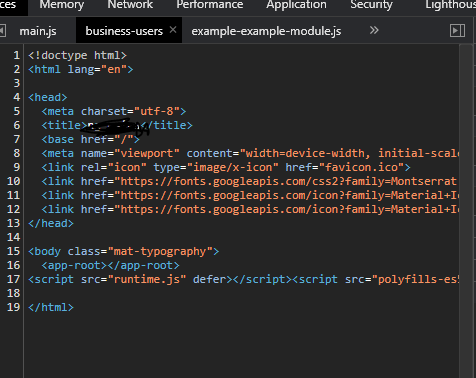Show more file tabs with the chevron
The width and height of the screenshot is (476, 378).
(374, 30)
